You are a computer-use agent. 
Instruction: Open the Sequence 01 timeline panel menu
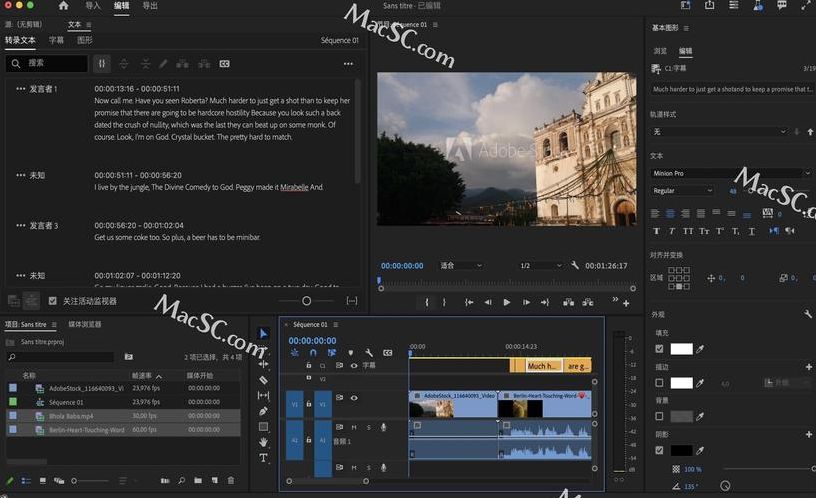tap(336, 324)
